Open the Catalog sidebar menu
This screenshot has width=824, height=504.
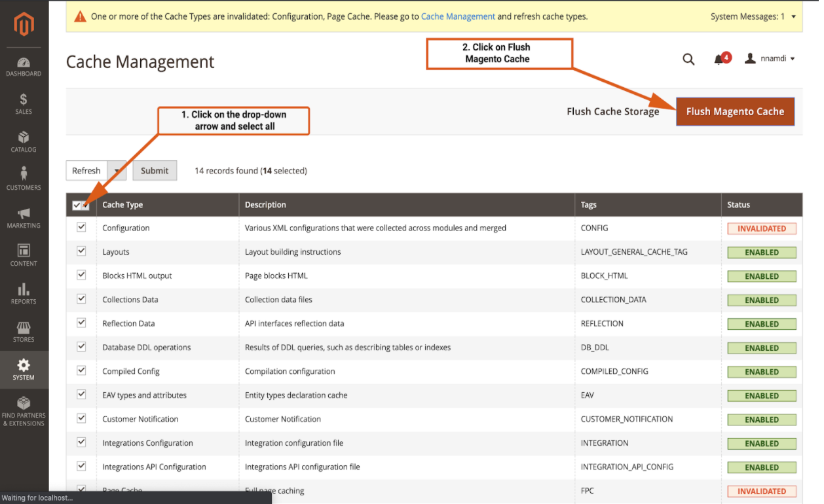coord(24,143)
